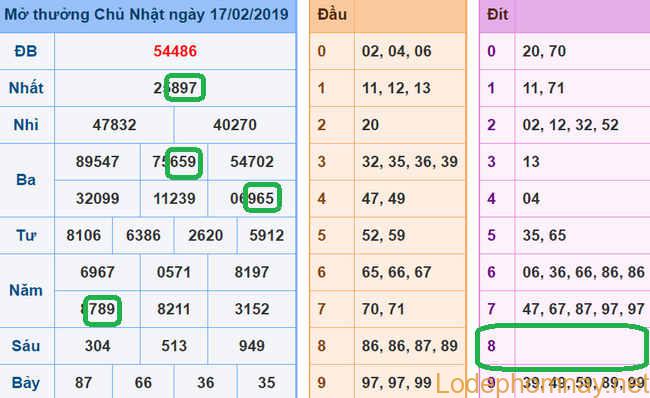
Task: Click Đầu row 9 values '97, 97, 99'
Action: [x=397, y=383]
